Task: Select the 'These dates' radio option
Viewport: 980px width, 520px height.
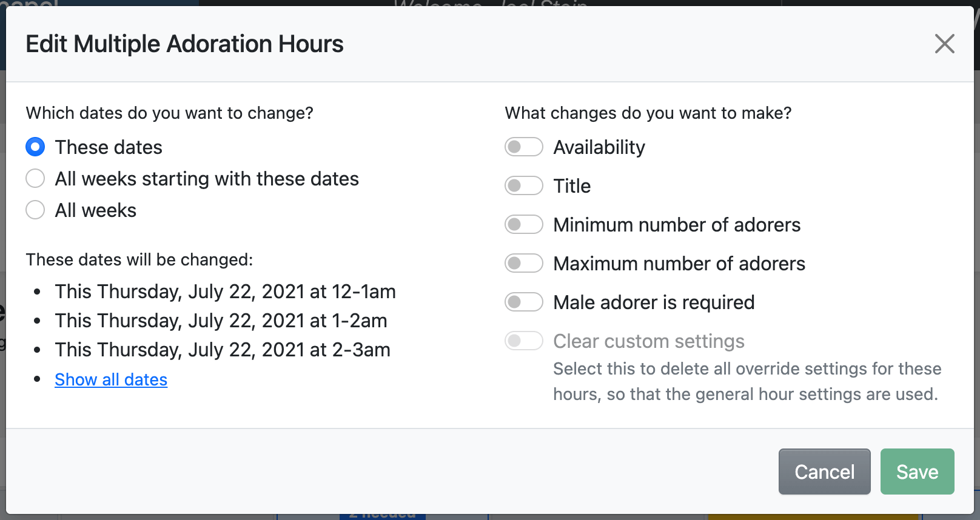Action: pyautogui.click(x=35, y=147)
